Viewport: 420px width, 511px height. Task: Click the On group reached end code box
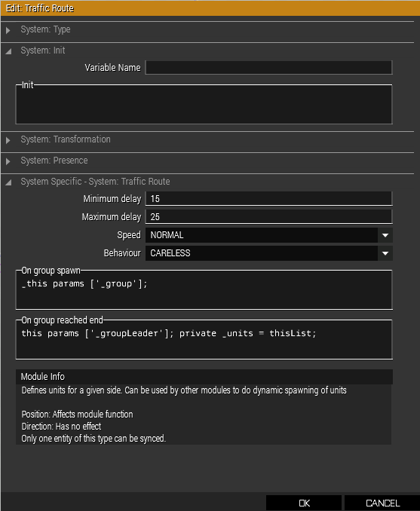click(x=204, y=340)
